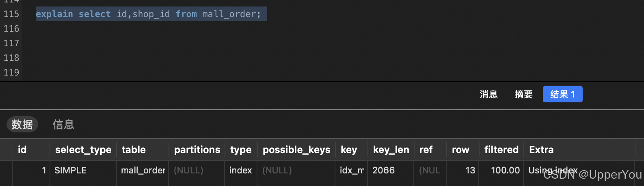
Task: Switch to the 消息 tab
Action: tap(488, 94)
